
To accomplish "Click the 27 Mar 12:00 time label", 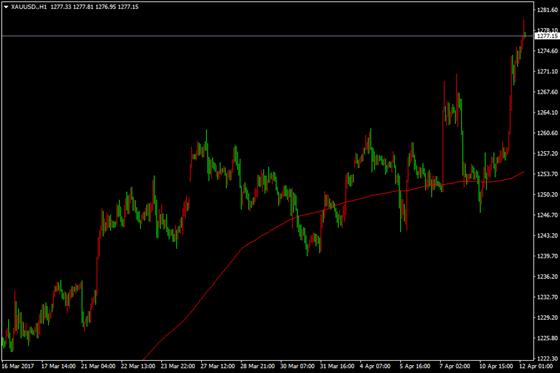I will [218, 366].
